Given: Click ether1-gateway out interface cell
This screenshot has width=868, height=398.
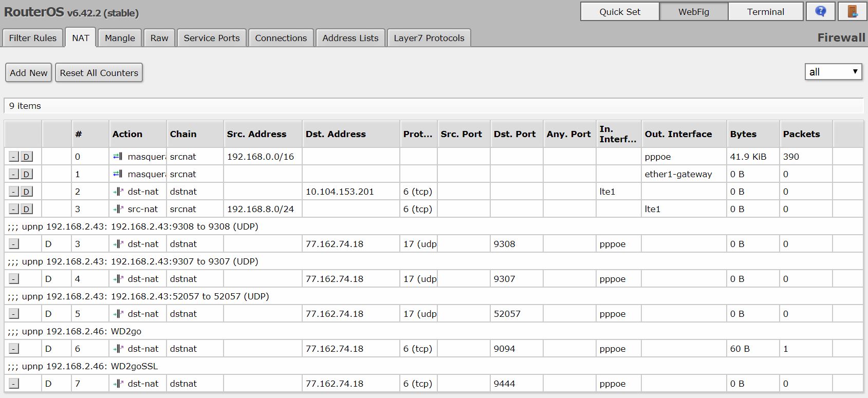Looking at the screenshot, I should [684, 174].
